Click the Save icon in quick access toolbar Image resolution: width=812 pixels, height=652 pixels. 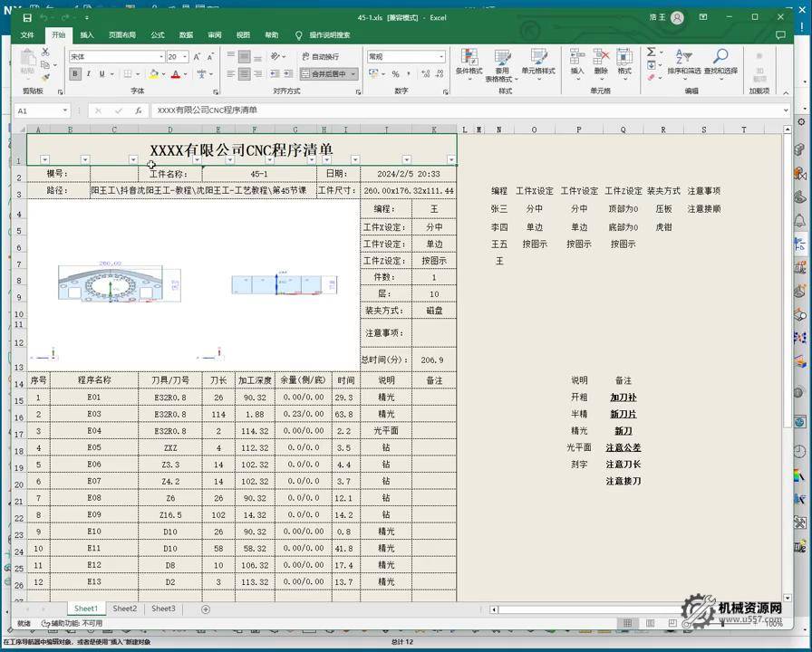click(27, 17)
